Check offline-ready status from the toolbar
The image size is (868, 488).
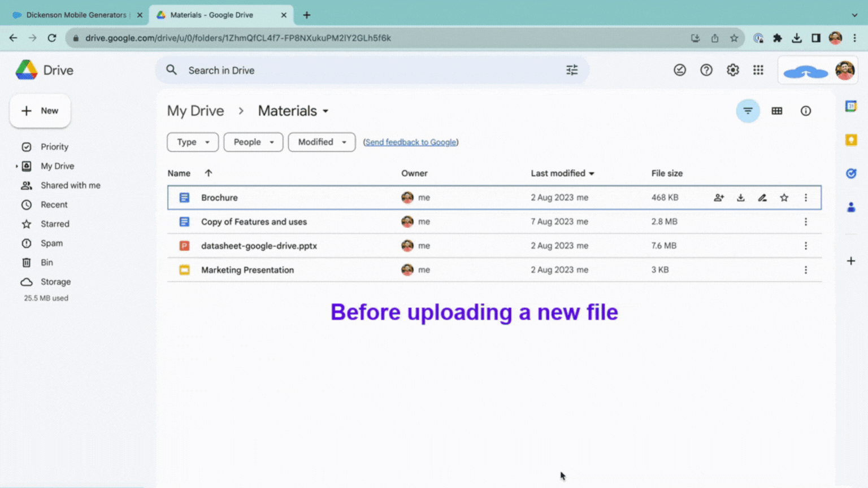pyautogui.click(x=680, y=70)
